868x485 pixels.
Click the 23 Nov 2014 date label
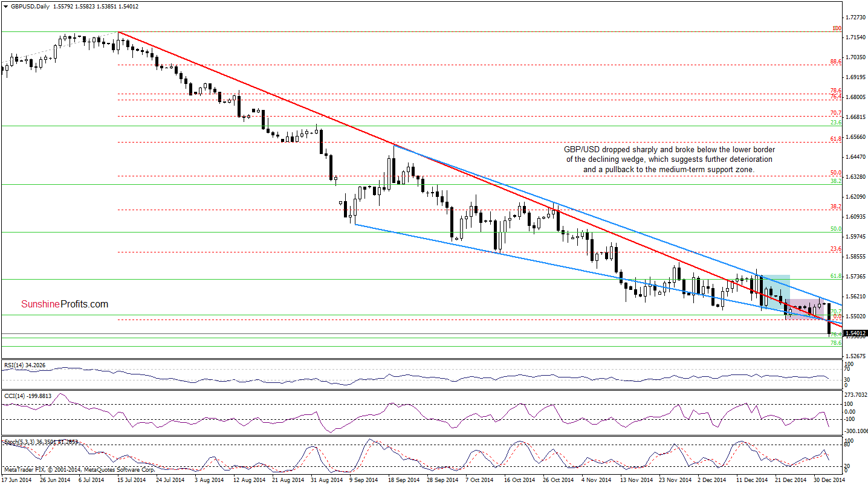674,480
